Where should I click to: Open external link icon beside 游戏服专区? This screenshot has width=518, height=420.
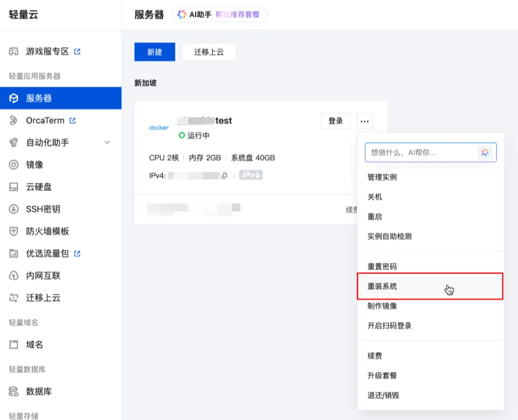click(x=77, y=51)
